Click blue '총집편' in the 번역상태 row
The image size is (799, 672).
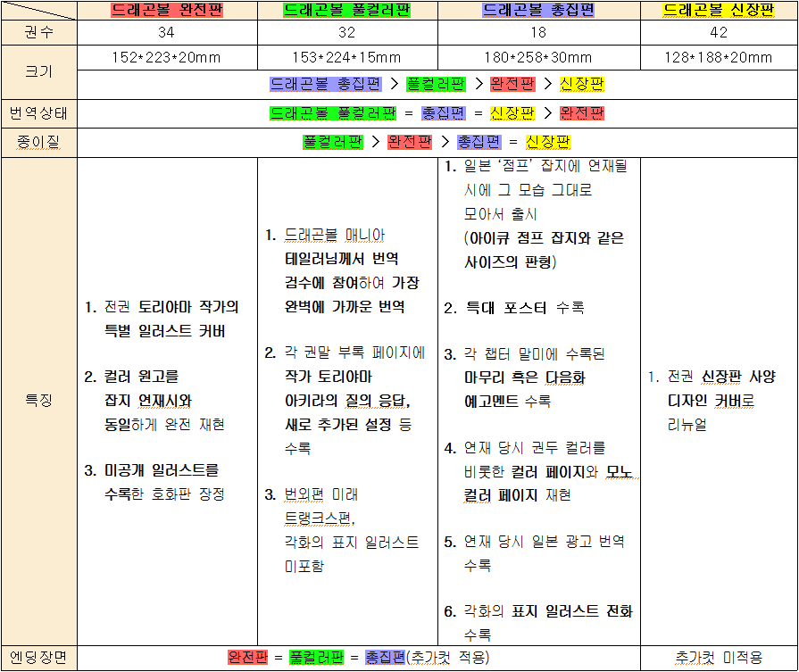coord(444,112)
